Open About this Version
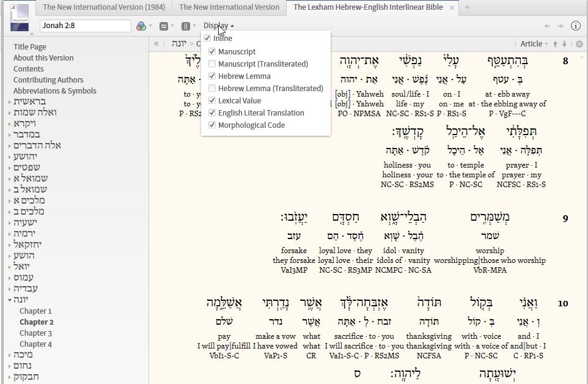This screenshot has height=384, width=588. (x=43, y=57)
